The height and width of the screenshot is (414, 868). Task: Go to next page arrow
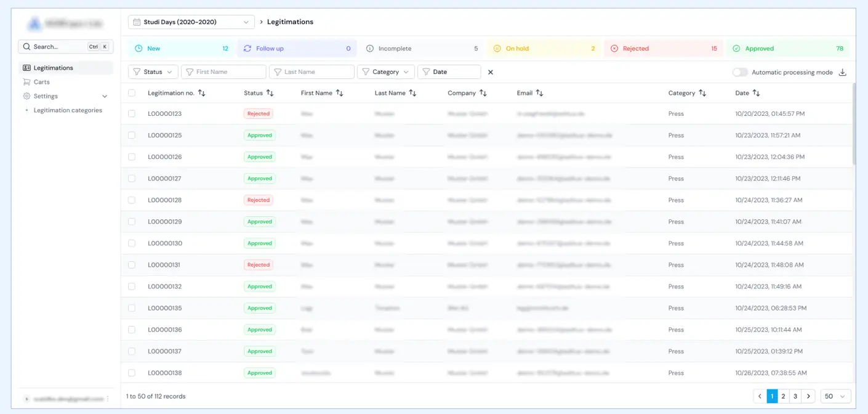pos(809,396)
